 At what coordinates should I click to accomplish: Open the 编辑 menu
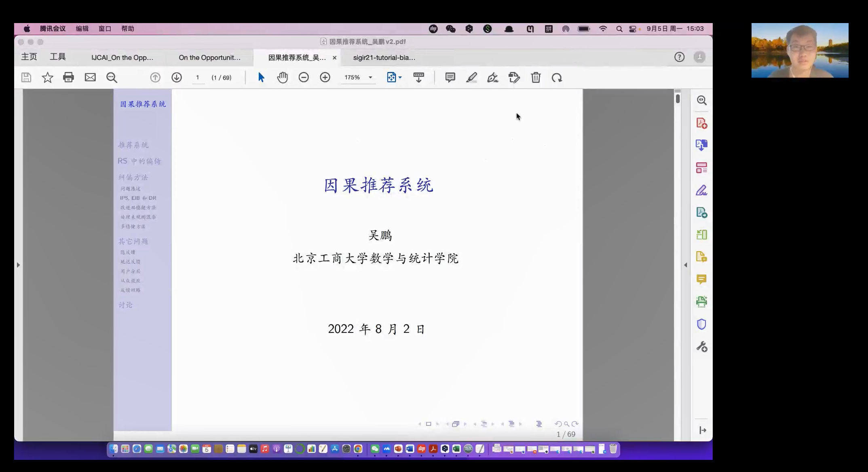[82, 29]
